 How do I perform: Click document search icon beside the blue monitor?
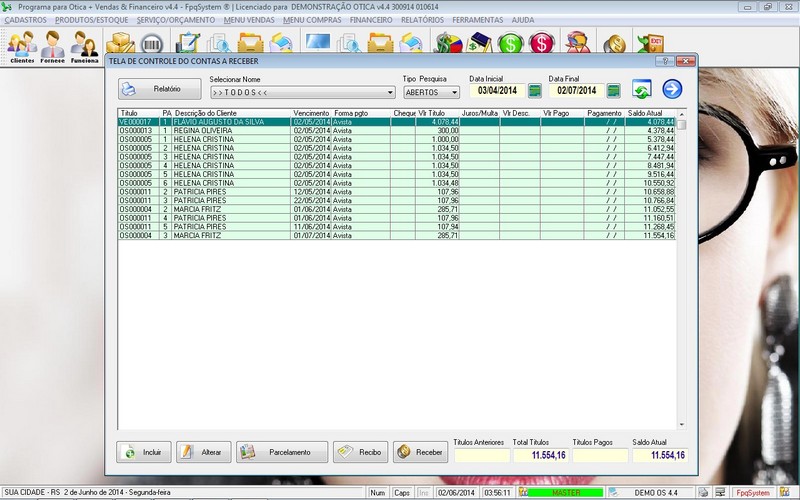(349, 43)
